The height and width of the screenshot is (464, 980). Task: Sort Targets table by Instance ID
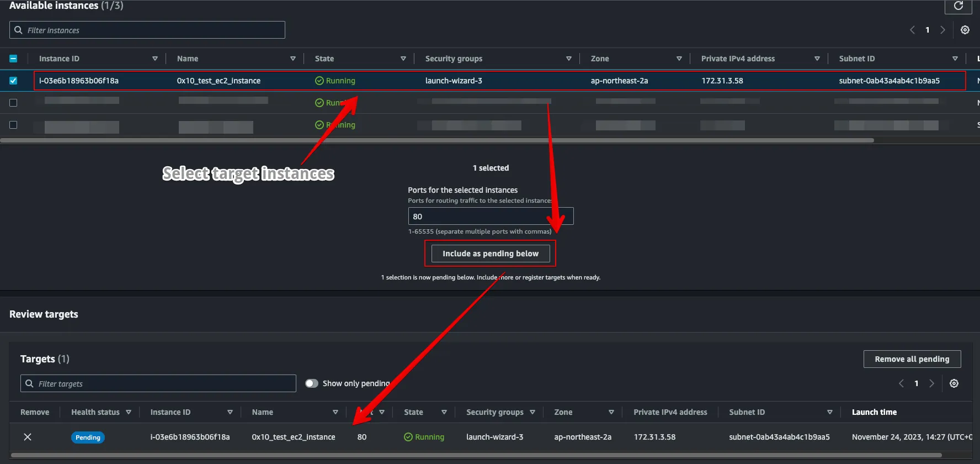coord(230,412)
